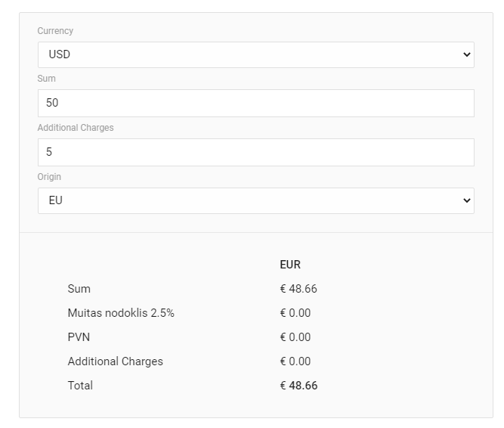Click the Total row label
The height and width of the screenshot is (428, 504).
[80, 386]
